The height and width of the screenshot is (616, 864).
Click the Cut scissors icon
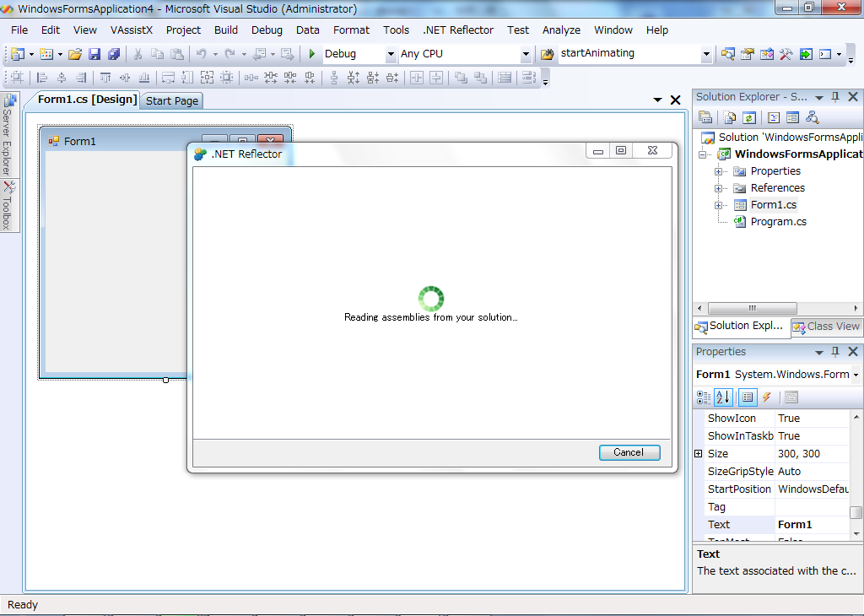(138, 54)
